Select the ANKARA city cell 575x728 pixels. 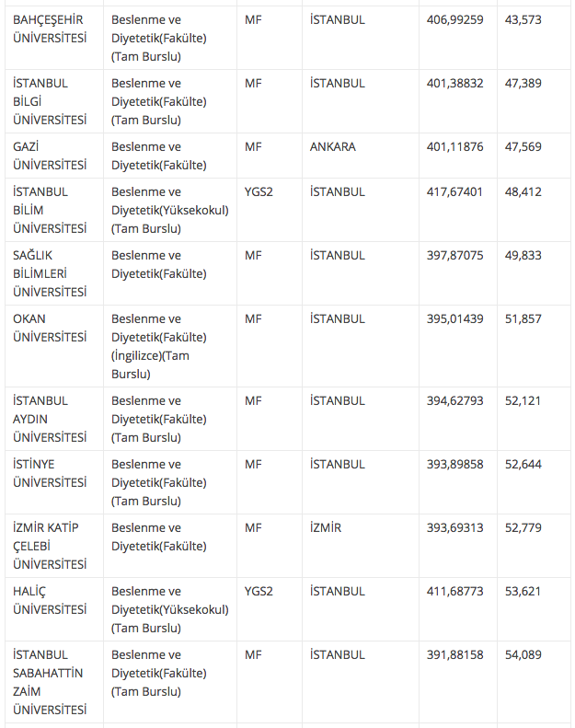click(x=332, y=146)
